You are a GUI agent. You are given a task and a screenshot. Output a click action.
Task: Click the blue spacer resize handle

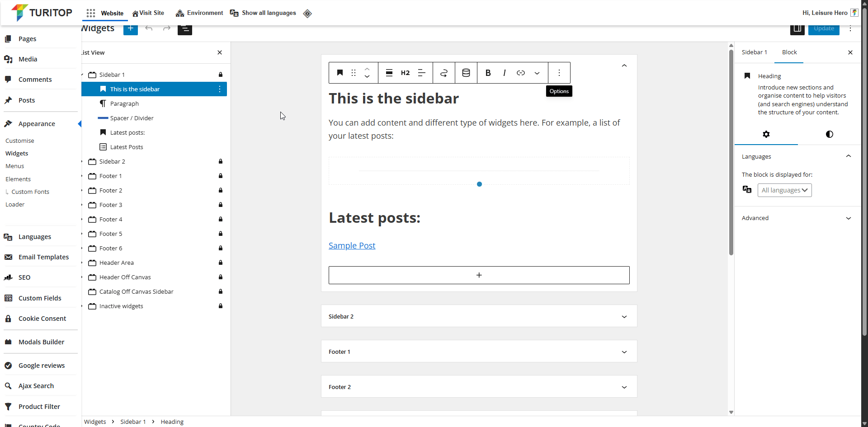(479, 184)
